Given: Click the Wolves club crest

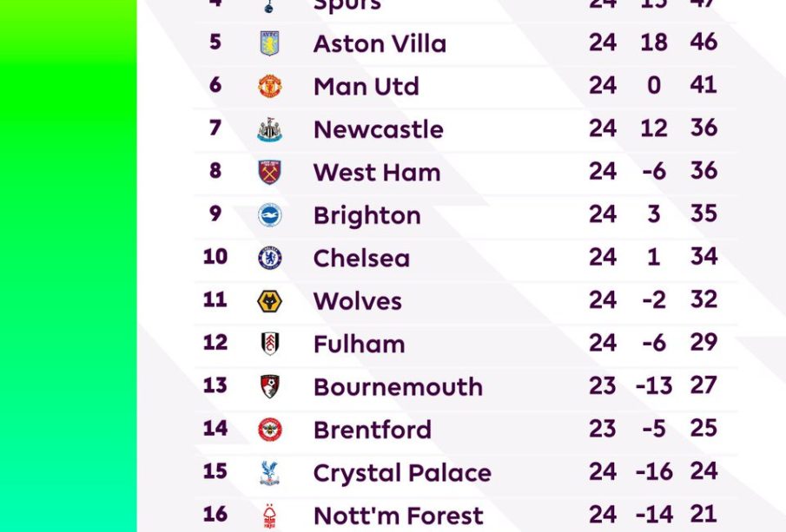Looking at the screenshot, I should point(269,301).
